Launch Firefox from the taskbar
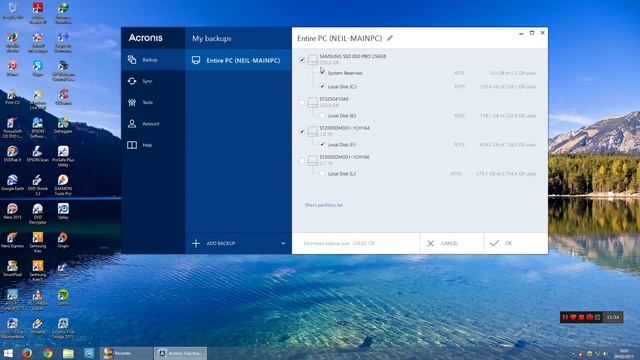 point(27,353)
